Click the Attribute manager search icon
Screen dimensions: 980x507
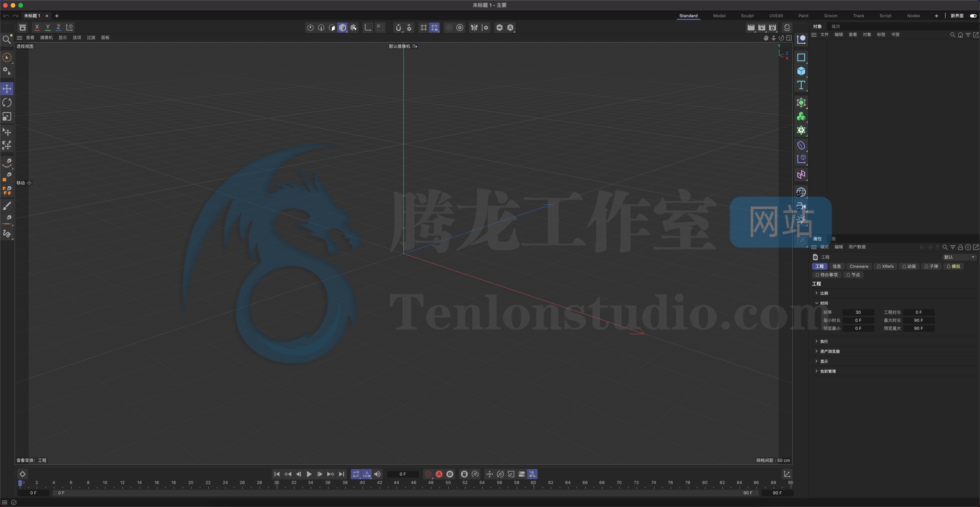(945, 247)
